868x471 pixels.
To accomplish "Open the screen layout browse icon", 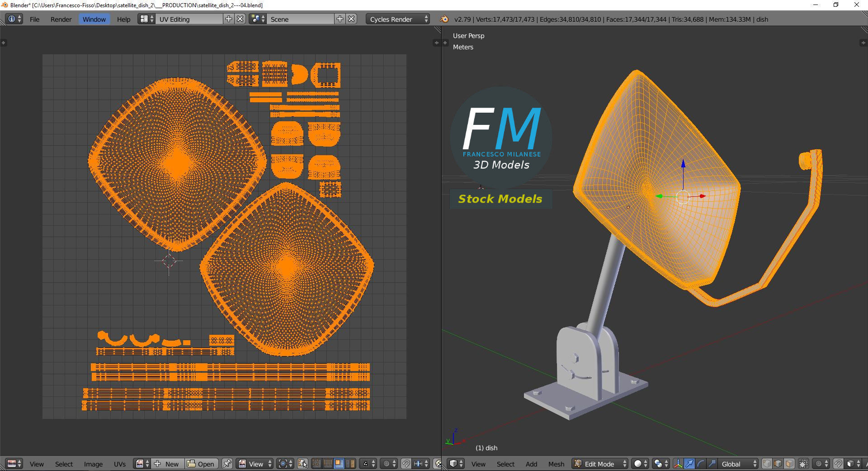I will coord(146,19).
